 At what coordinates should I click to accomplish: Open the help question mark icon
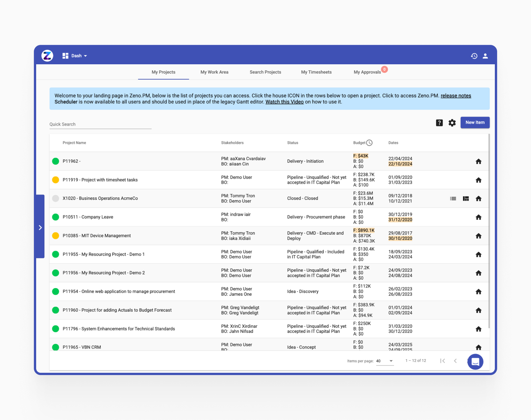tap(439, 123)
